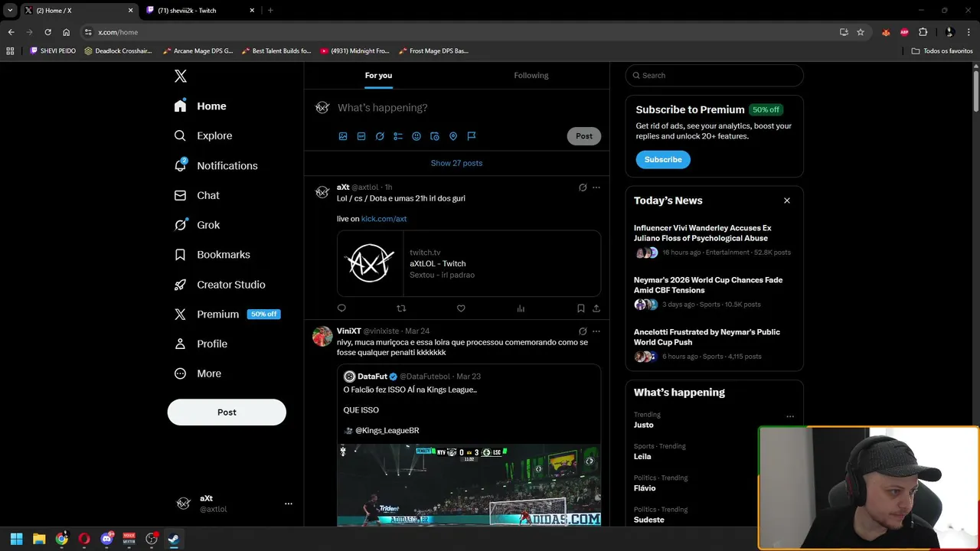980x551 pixels.
Task: Open the aXtLOL - Twitch link card
Action: [x=469, y=263]
